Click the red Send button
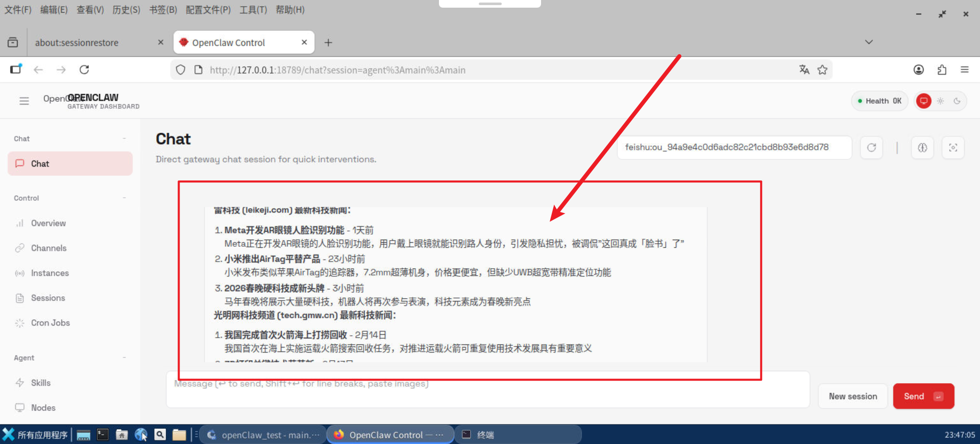 click(923, 396)
